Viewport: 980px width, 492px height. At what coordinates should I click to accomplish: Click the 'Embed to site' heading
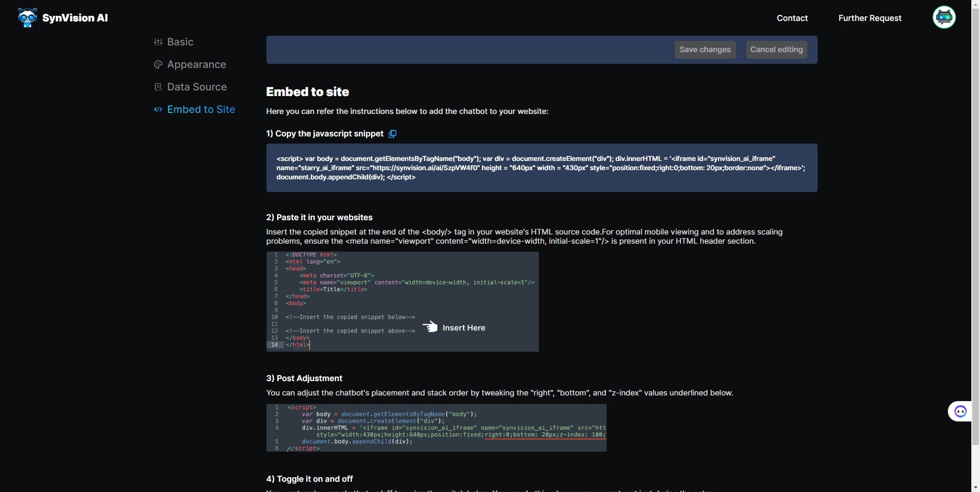coord(307,92)
